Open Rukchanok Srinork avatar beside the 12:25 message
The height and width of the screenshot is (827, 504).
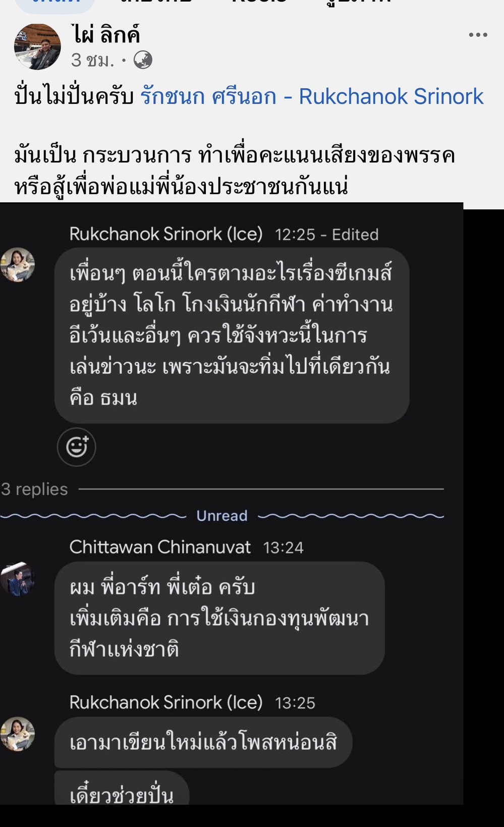click(x=18, y=264)
